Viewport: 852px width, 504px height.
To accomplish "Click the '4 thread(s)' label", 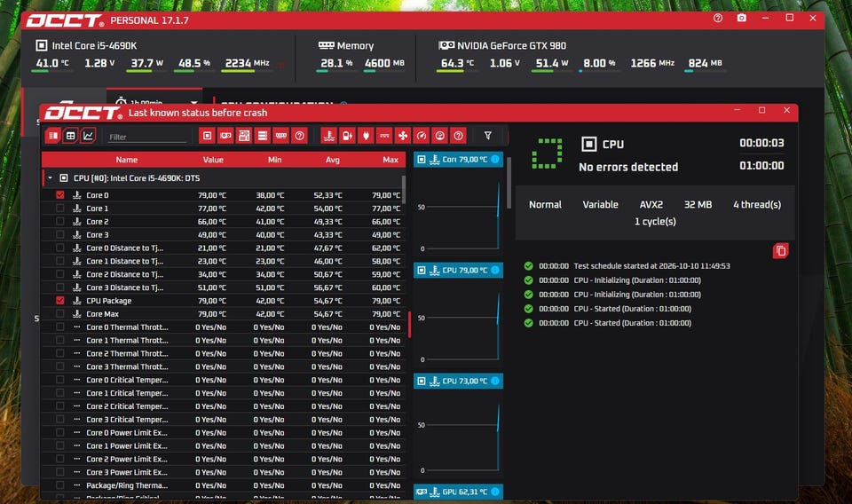I will [x=757, y=204].
